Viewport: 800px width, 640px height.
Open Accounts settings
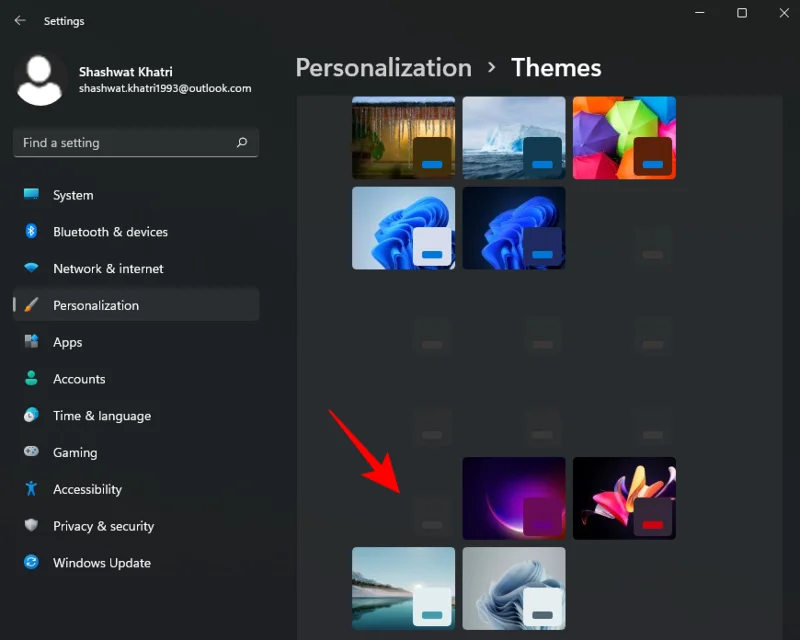[79, 379]
